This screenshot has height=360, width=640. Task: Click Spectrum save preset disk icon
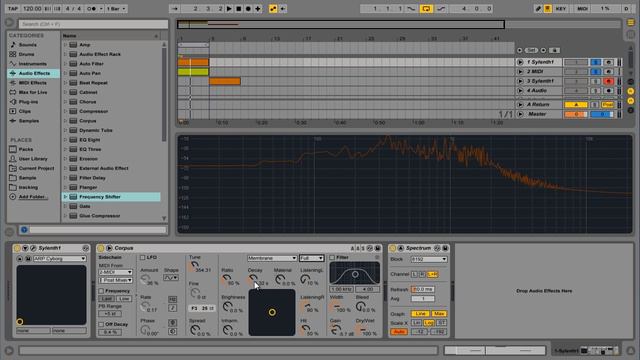click(x=445, y=248)
